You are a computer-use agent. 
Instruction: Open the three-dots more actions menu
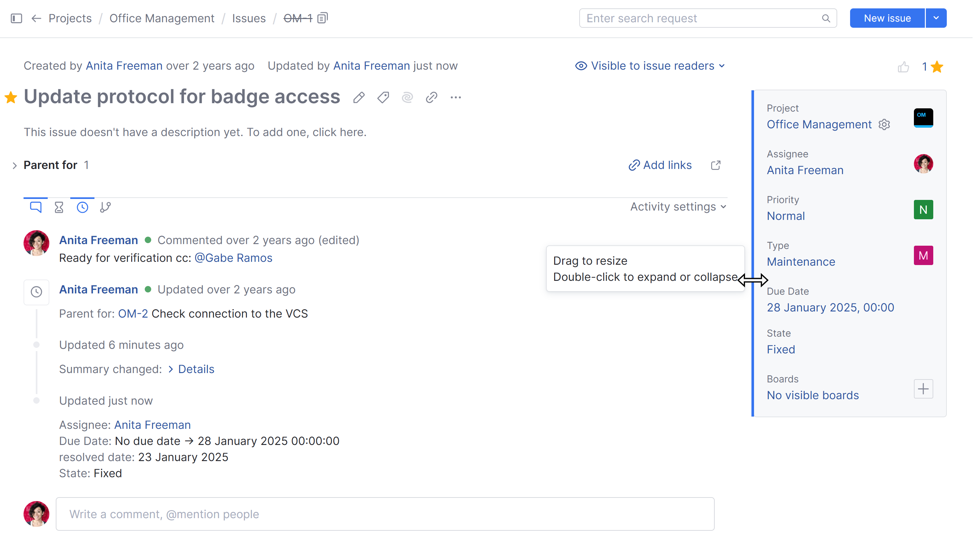pos(456,98)
